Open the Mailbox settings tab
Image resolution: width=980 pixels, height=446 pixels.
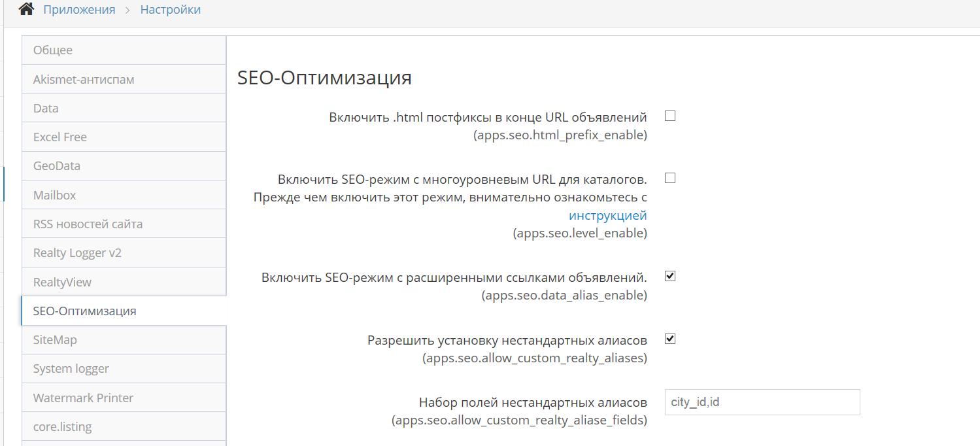(124, 195)
